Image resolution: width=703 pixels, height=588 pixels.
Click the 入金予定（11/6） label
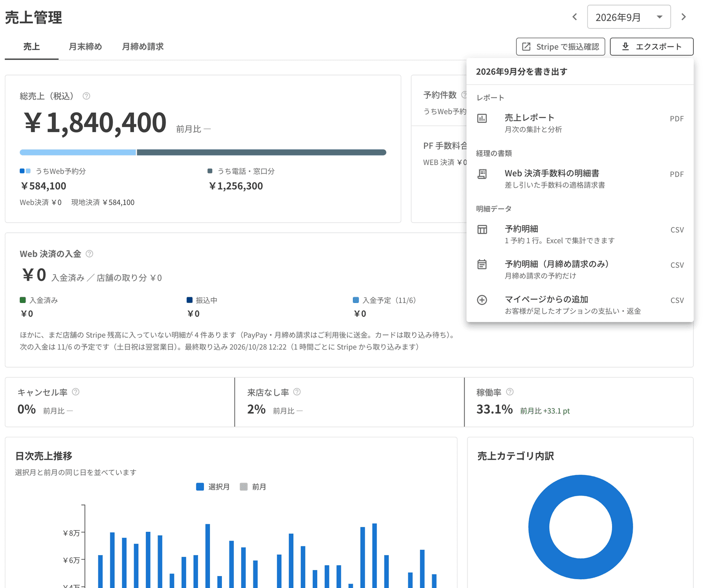click(x=389, y=300)
